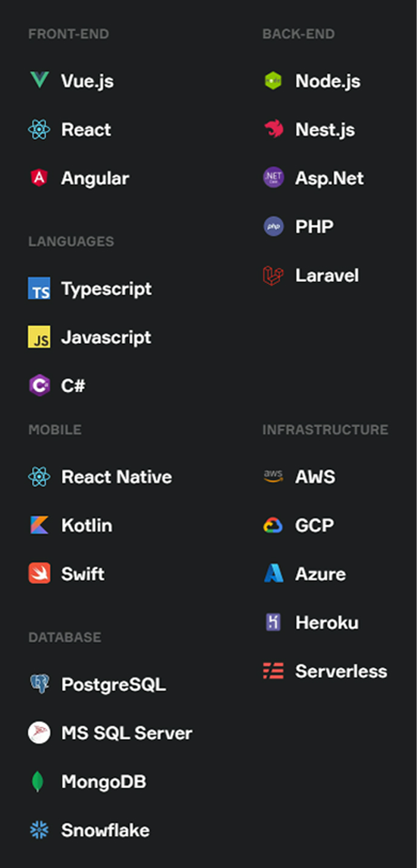Select the MongoDB label
The width and height of the screenshot is (417, 868).
[x=103, y=781]
